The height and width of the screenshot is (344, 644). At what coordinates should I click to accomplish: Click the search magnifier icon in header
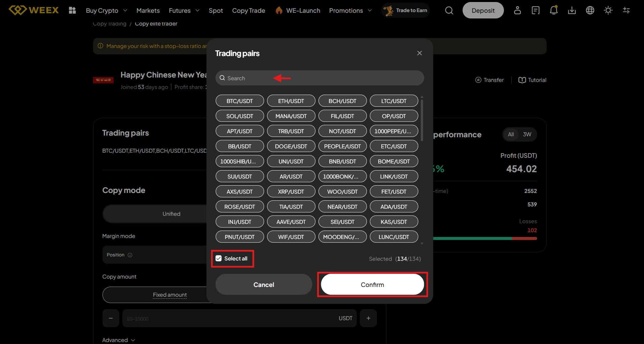[449, 10]
